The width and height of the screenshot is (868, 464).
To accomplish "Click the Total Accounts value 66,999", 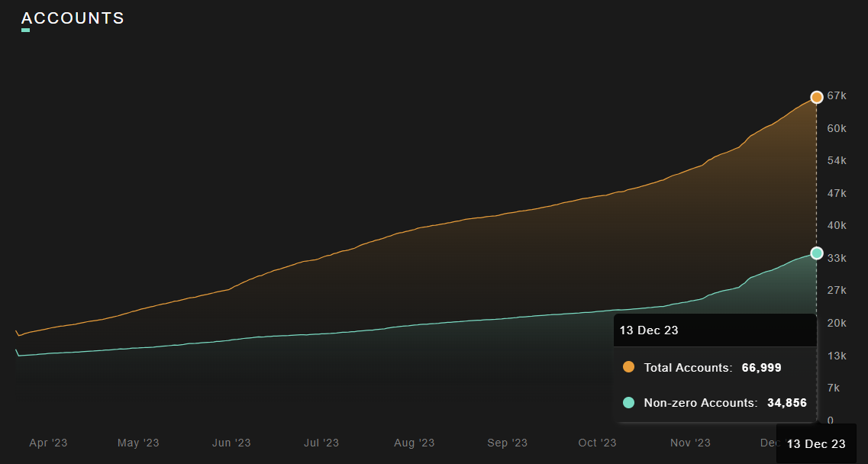I will 761,368.
